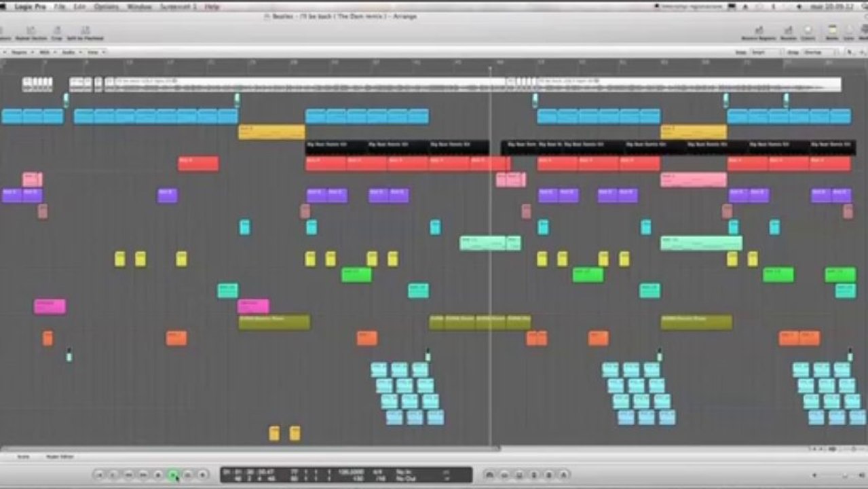Select the second magenta region
This screenshot has width=868, height=489.
click(253, 306)
